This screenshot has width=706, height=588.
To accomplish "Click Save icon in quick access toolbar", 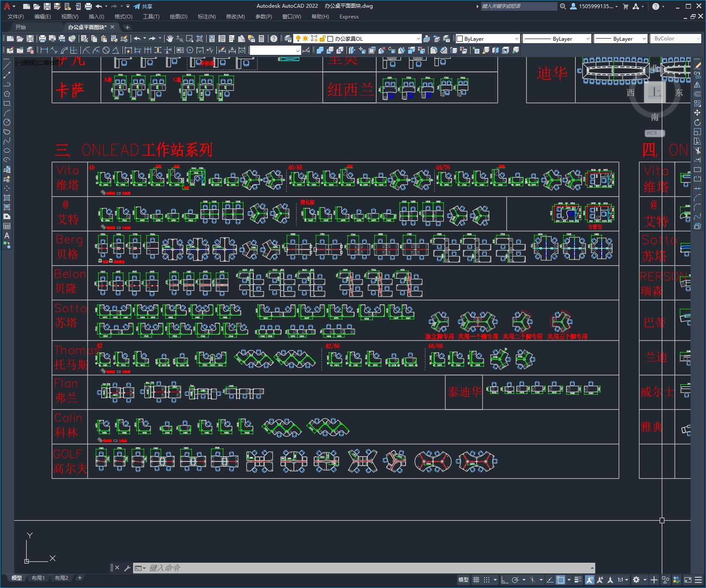I will coord(47,6).
